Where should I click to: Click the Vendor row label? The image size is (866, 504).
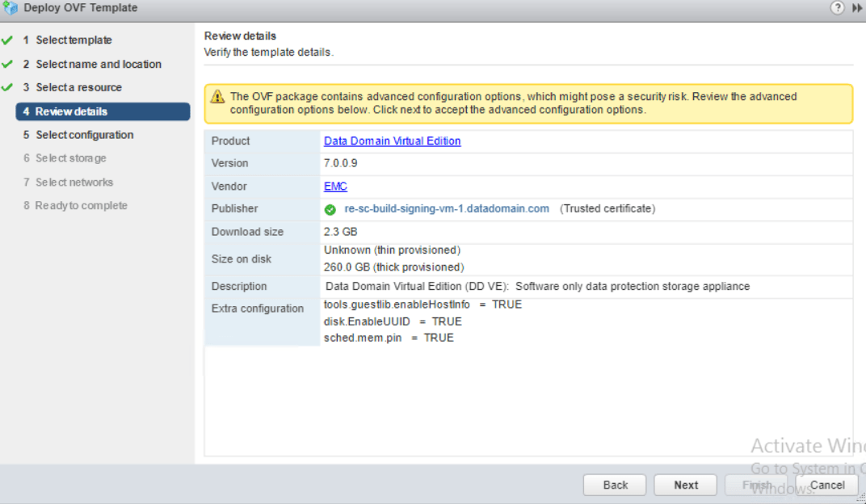click(x=229, y=187)
